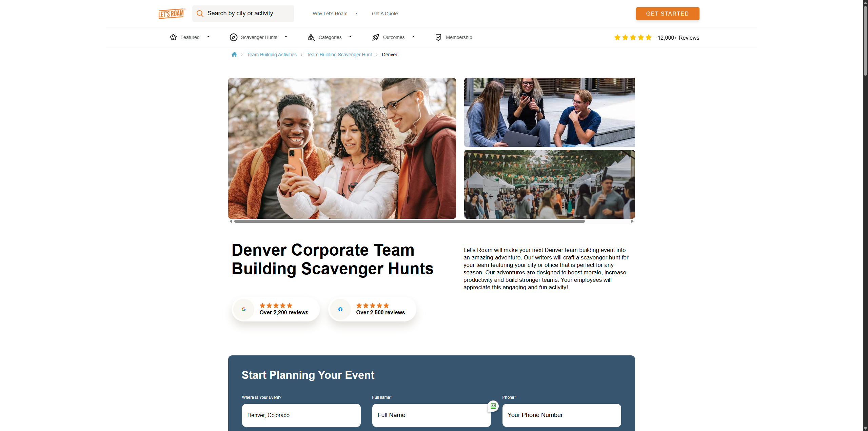Open Team Building Activities breadcrumb link

[x=272, y=55]
